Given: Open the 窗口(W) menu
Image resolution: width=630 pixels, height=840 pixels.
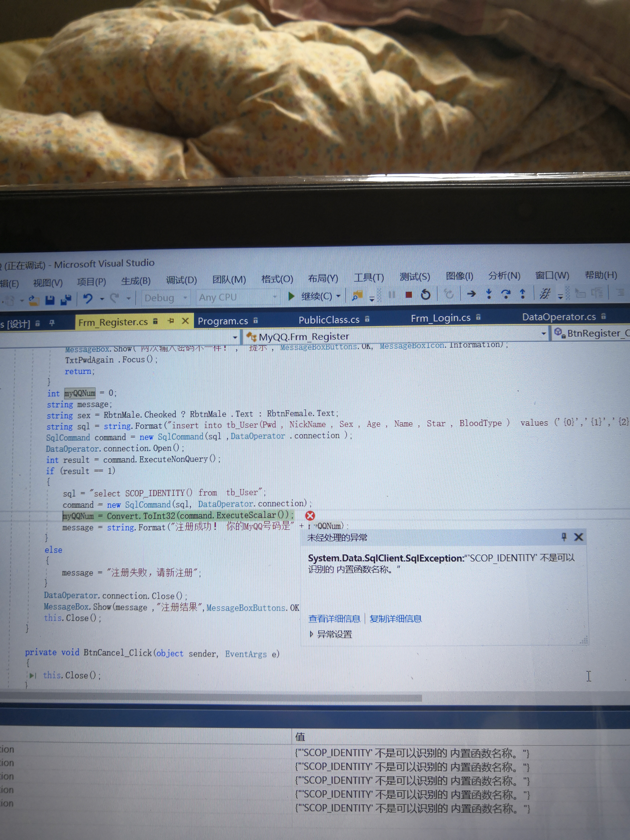Looking at the screenshot, I should (552, 275).
